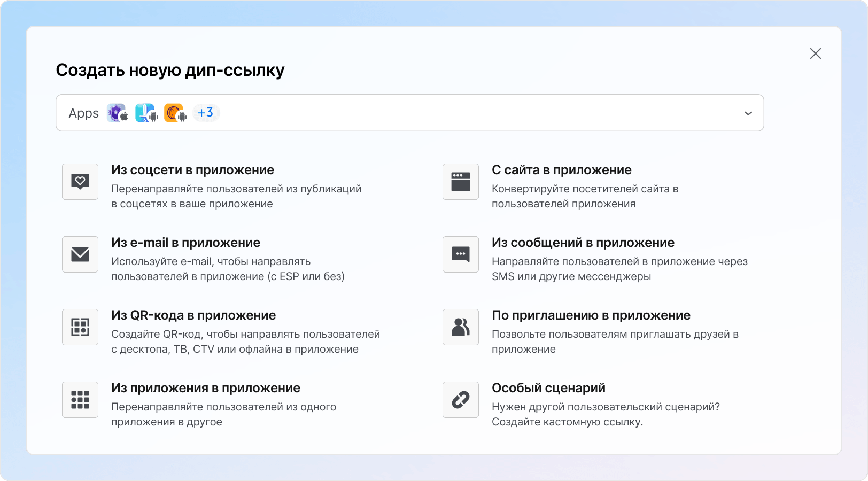Click the social heart chat icon

(80, 182)
